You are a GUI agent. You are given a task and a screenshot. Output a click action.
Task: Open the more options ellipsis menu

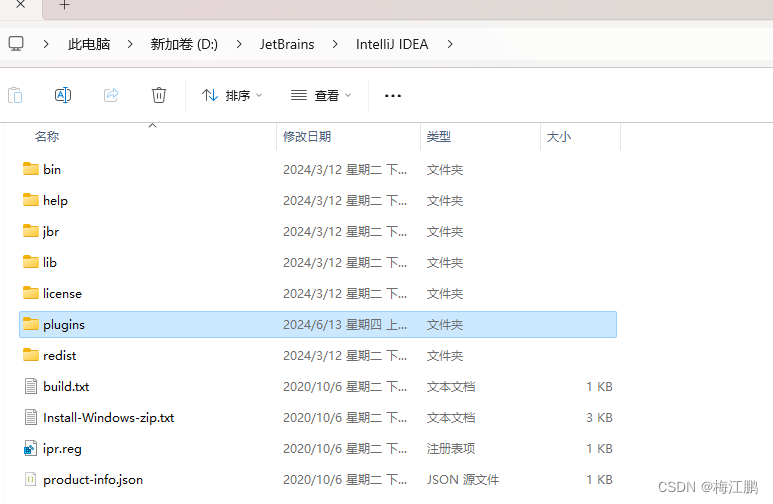[393, 96]
